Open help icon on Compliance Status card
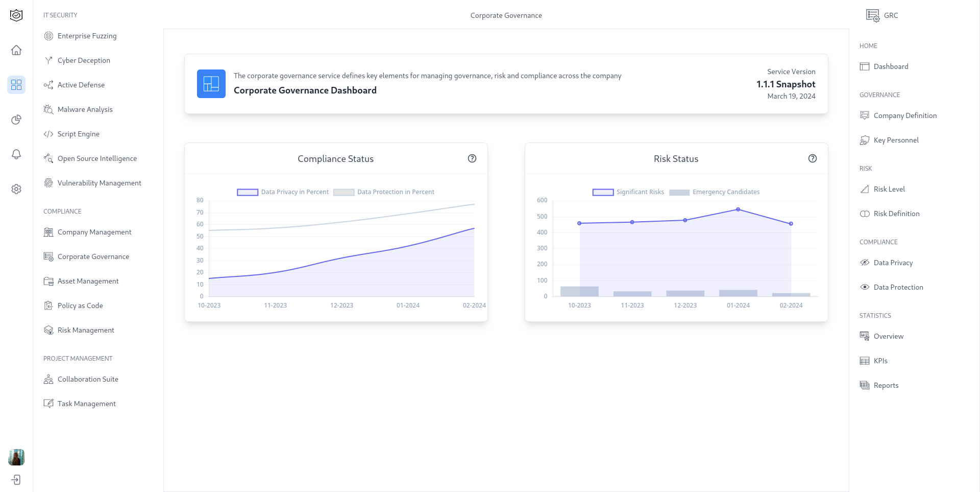The width and height of the screenshot is (980, 492). coord(472,158)
